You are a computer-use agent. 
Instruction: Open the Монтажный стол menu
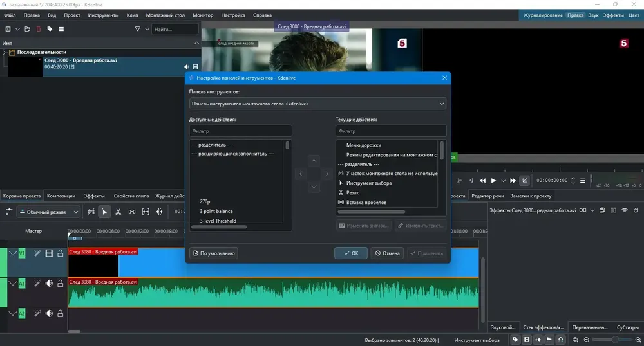(x=165, y=15)
